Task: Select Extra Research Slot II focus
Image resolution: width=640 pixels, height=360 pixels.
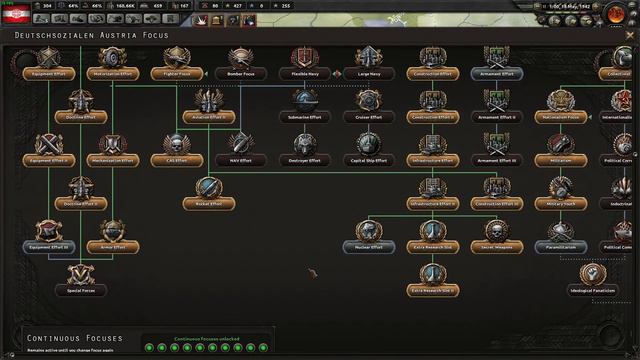Action: pyautogui.click(x=433, y=290)
